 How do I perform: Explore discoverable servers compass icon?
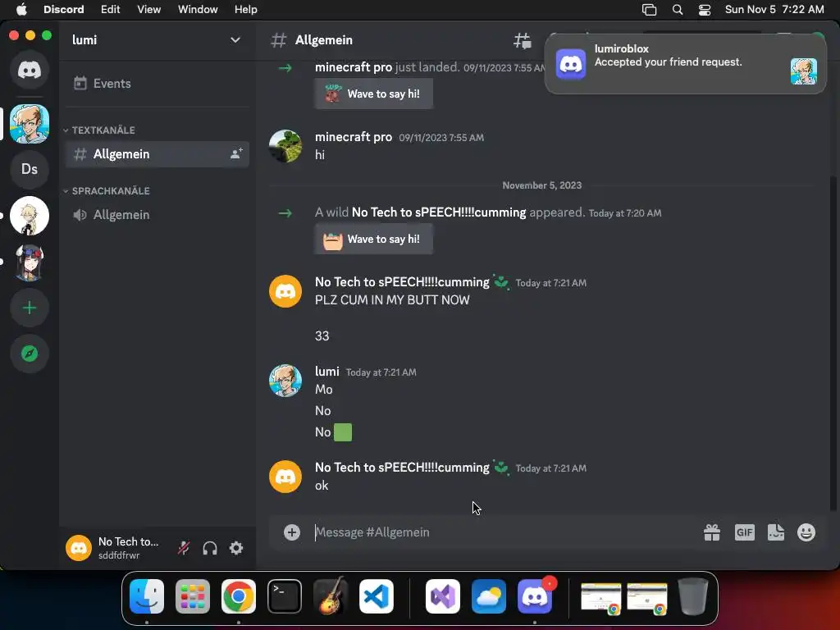pyautogui.click(x=30, y=354)
